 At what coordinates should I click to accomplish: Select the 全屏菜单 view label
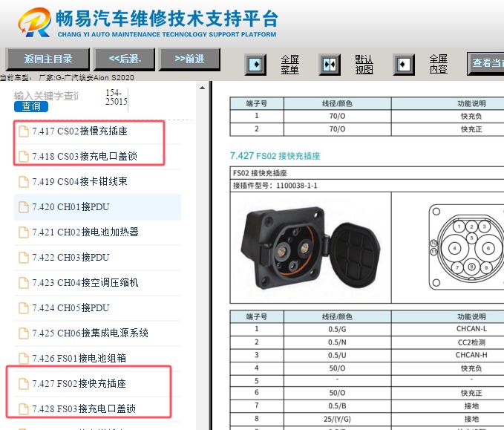click(x=290, y=65)
